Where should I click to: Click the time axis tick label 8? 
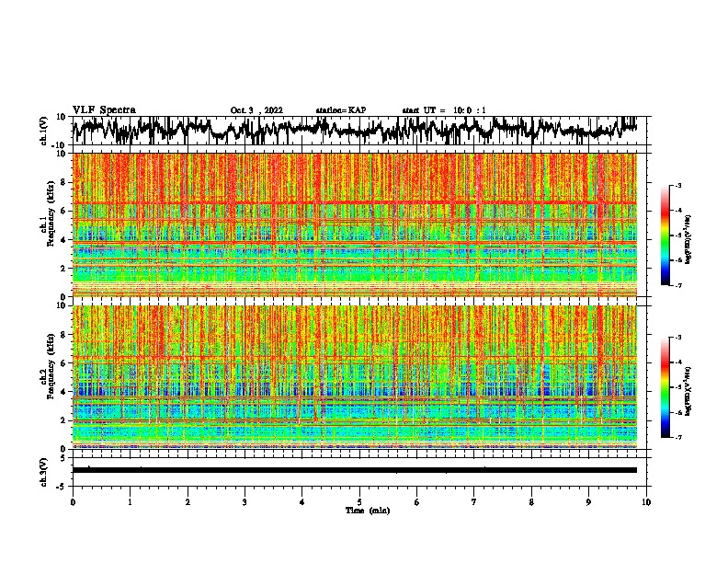[531, 502]
